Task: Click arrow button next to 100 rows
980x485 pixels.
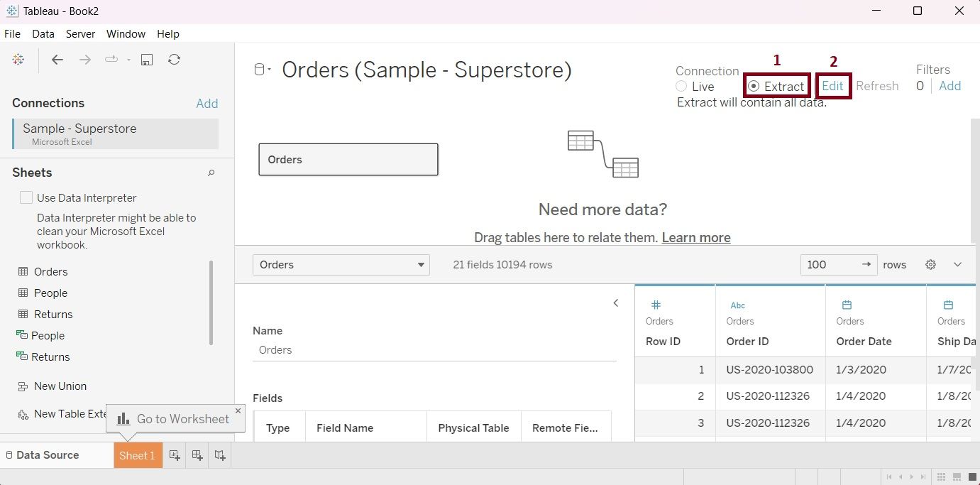Action: point(866,264)
